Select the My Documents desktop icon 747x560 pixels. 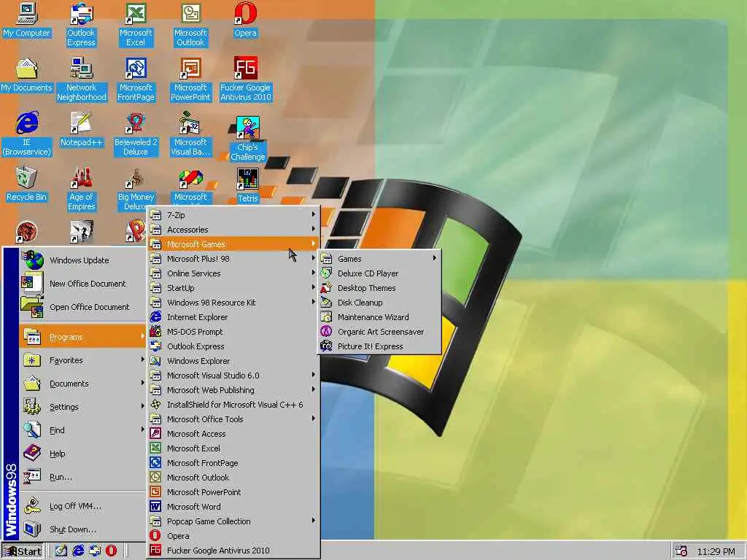pos(26,75)
